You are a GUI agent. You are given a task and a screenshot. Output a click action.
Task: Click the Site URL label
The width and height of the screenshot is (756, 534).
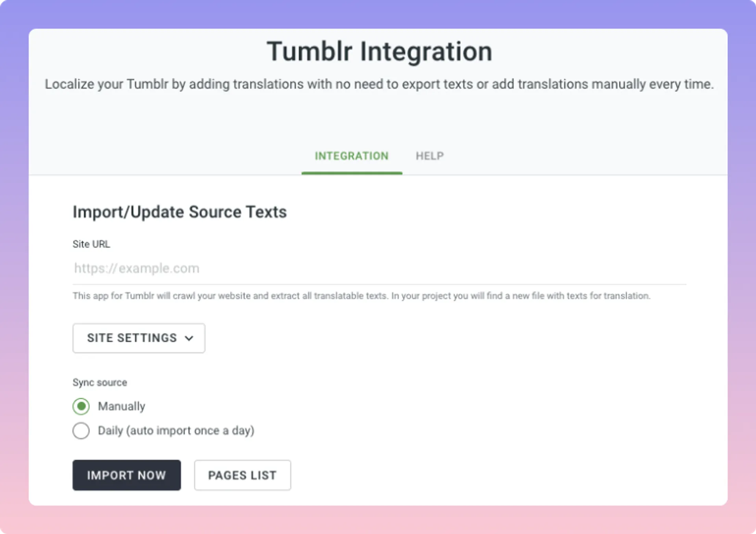point(91,244)
